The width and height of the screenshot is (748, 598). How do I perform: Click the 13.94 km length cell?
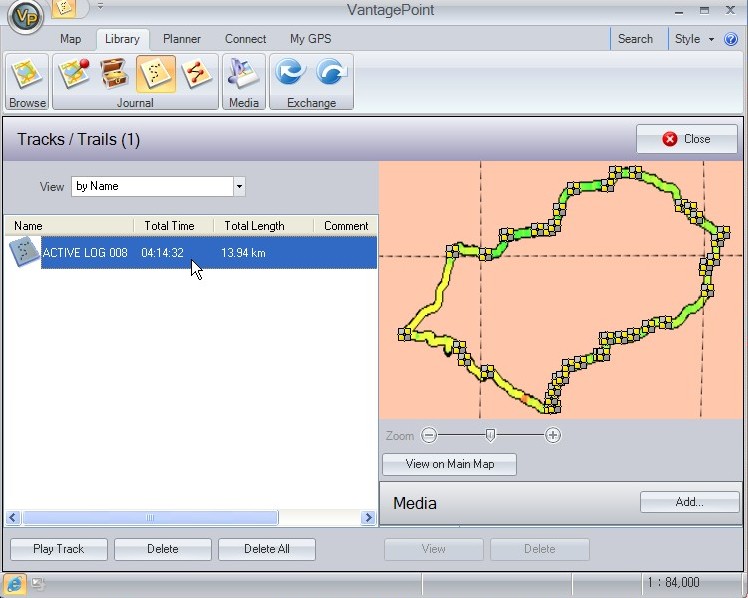point(243,253)
